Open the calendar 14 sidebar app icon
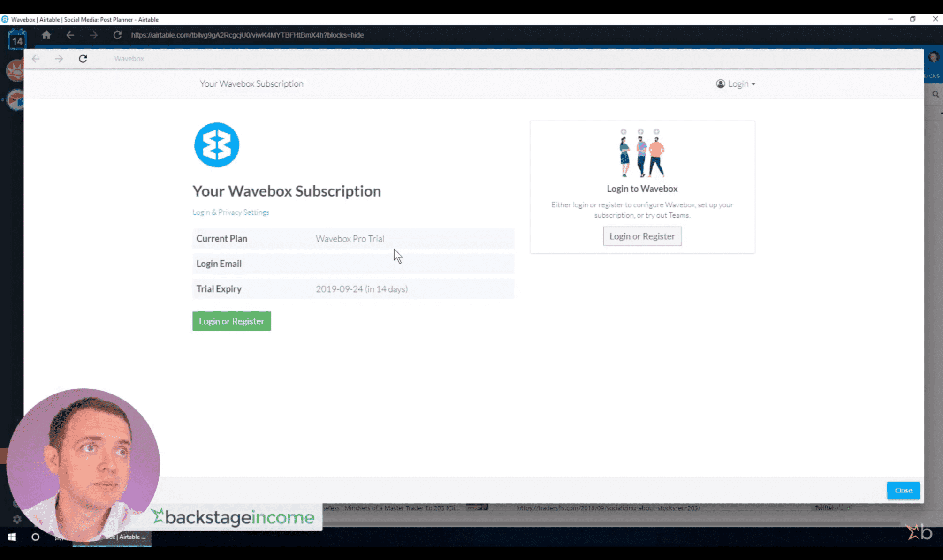943x560 pixels. (x=17, y=39)
